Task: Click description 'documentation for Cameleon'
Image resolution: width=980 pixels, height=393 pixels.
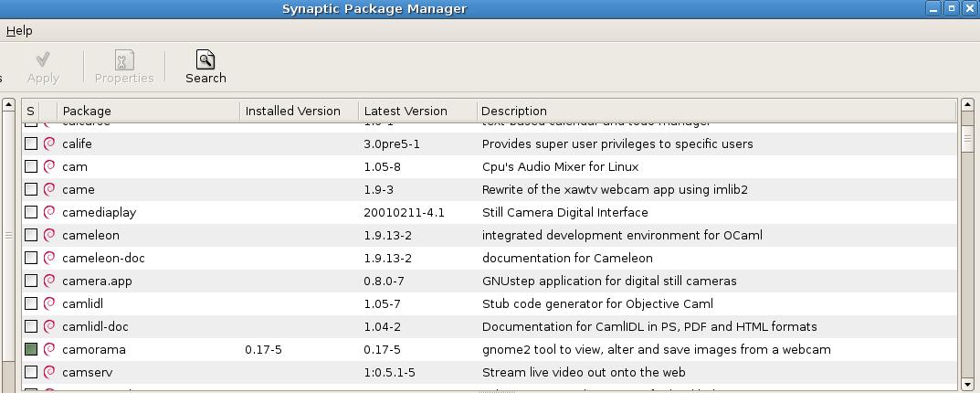Action: click(567, 258)
